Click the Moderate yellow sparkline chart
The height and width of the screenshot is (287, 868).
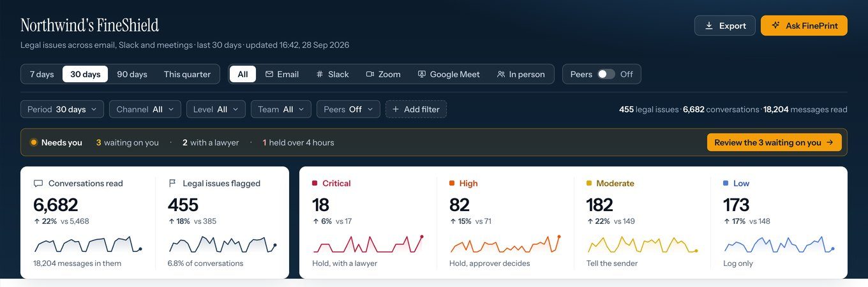coord(643,244)
